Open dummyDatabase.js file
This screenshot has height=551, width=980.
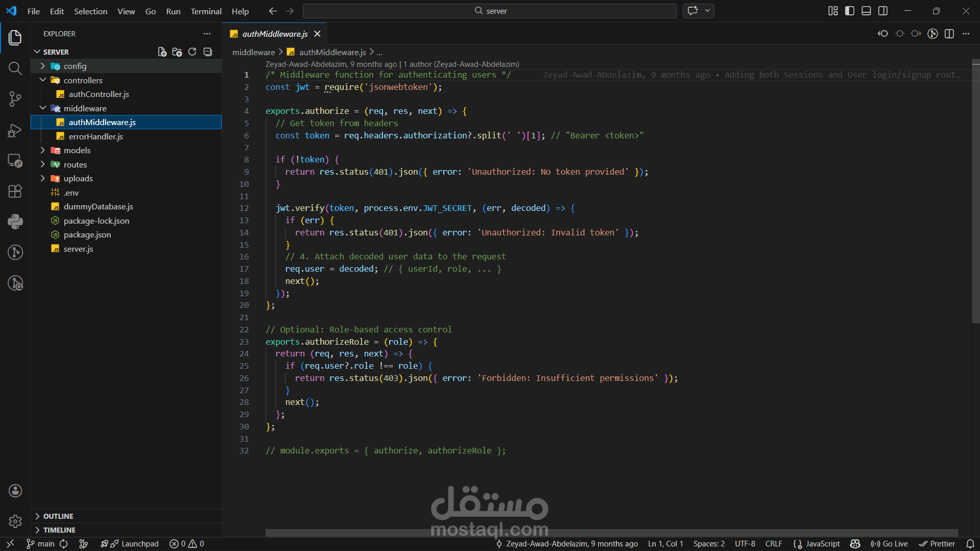[x=126, y=206]
